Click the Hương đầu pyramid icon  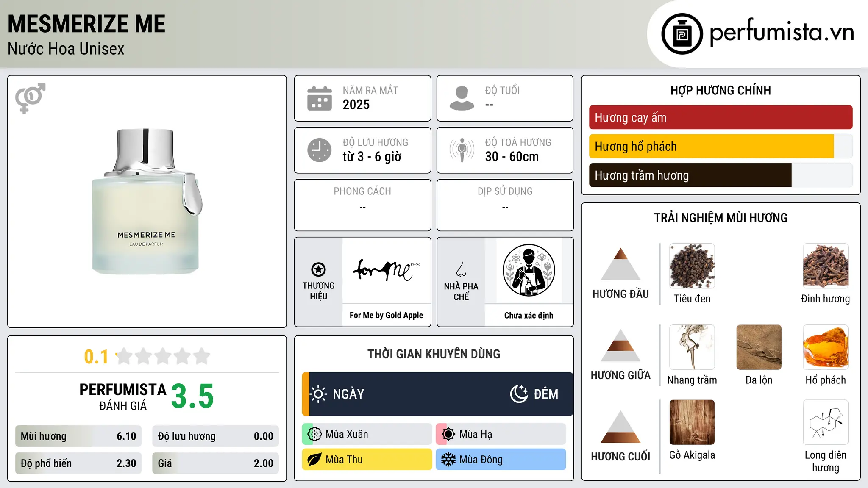point(620,264)
